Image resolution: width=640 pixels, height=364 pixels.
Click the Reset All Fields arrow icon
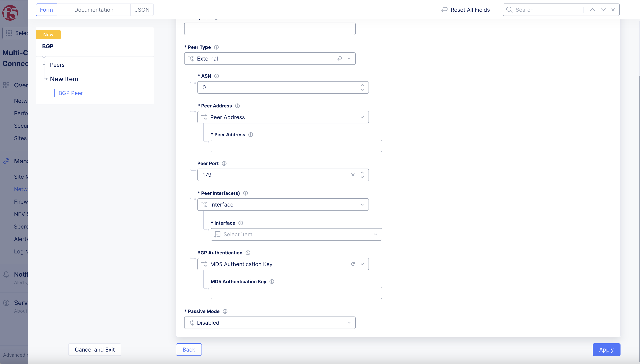tap(444, 10)
